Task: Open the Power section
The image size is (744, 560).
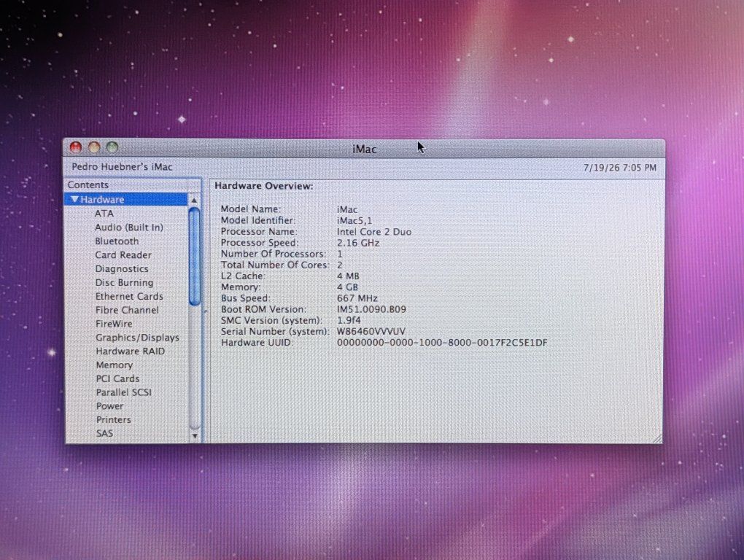Action: 109,406
